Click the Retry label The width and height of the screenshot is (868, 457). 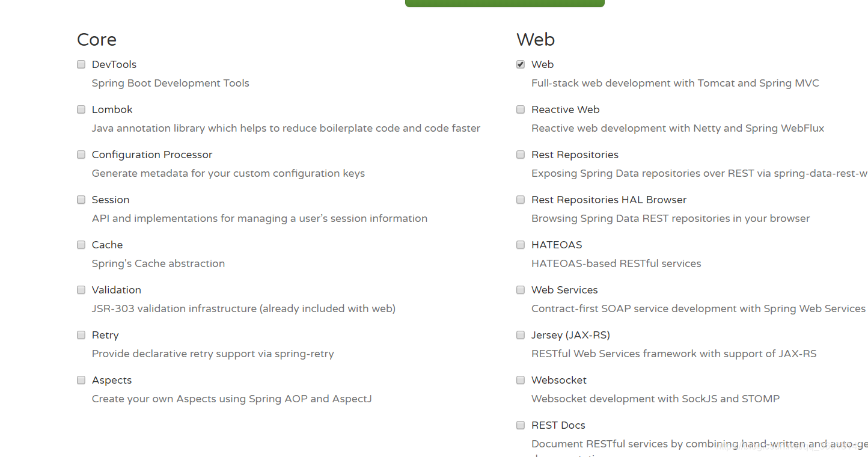(105, 335)
